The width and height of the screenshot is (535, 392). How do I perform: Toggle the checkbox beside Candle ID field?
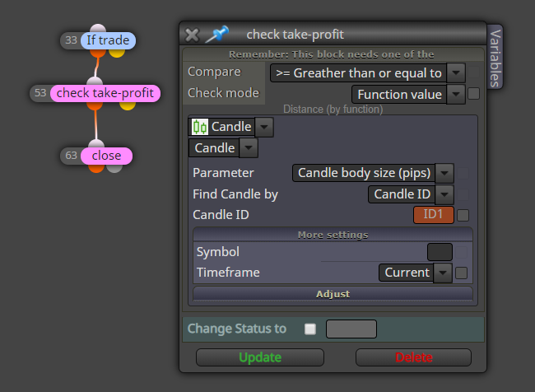463,215
